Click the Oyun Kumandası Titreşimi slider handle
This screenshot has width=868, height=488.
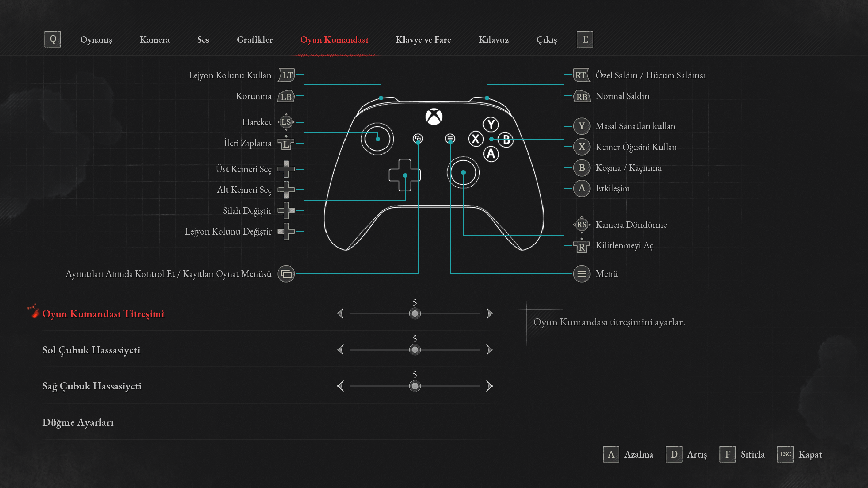pyautogui.click(x=415, y=313)
